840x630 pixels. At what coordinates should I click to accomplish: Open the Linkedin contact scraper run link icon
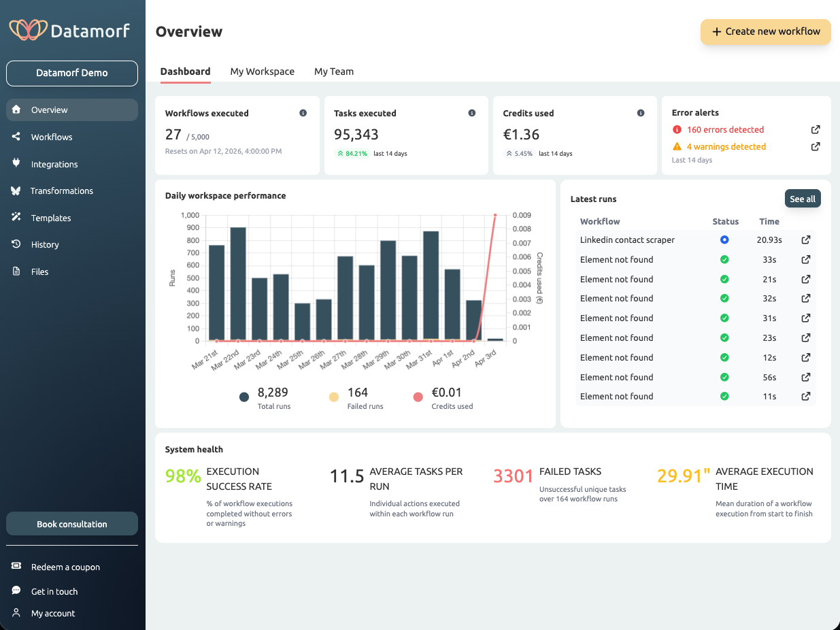tap(806, 239)
